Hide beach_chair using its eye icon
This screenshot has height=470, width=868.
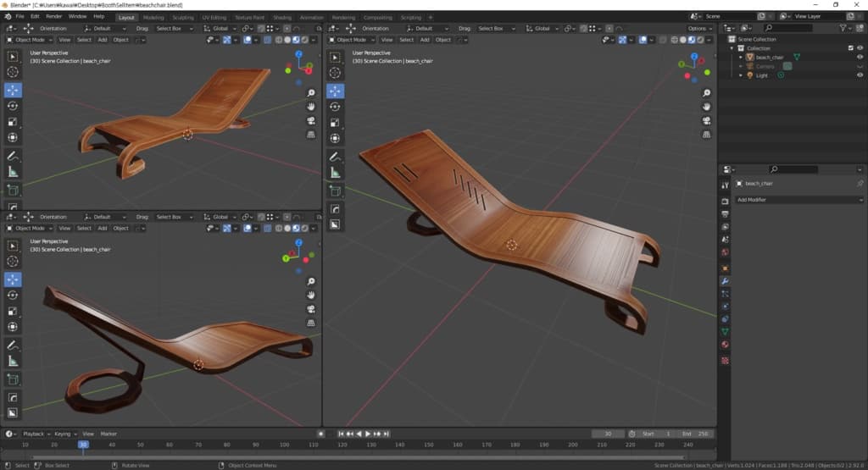860,57
